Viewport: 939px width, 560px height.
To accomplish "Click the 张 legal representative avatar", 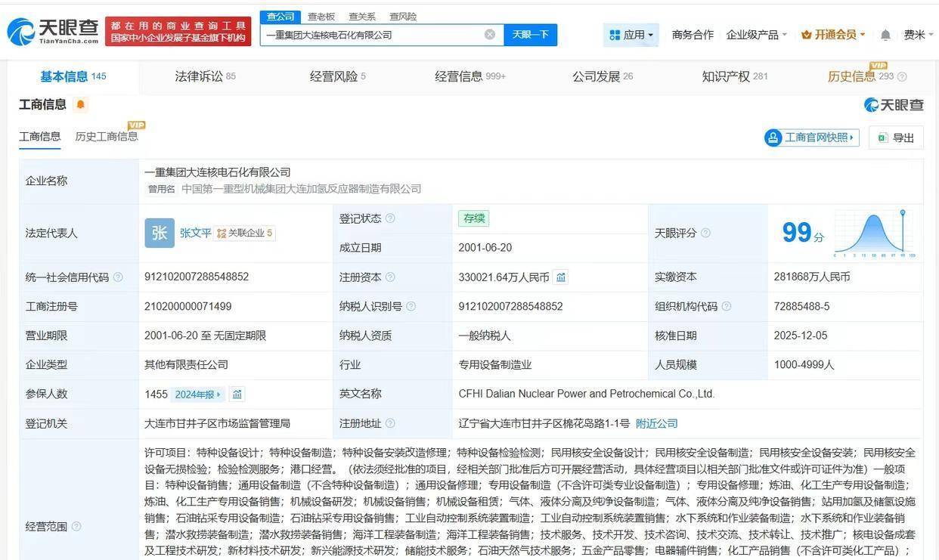I will coord(159,233).
